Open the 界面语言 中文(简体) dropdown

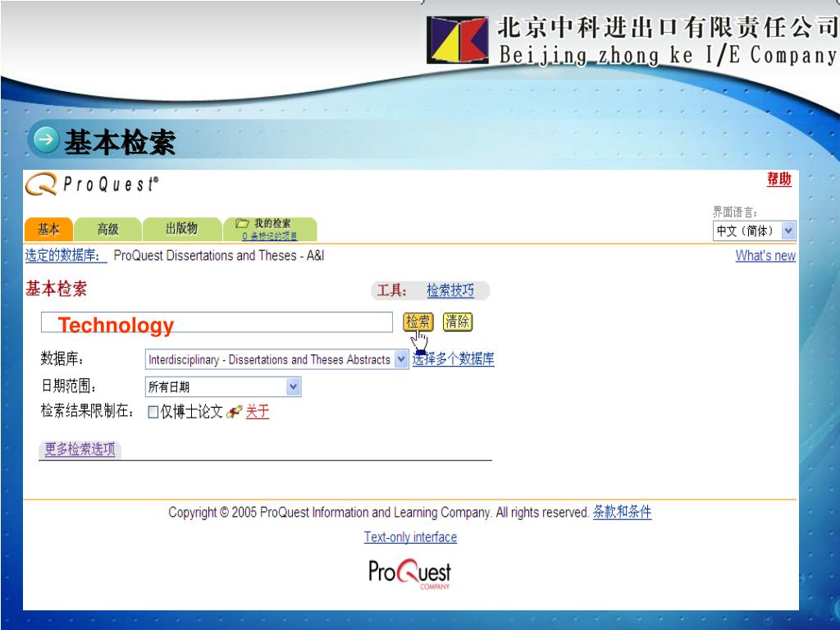click(755, 231)
